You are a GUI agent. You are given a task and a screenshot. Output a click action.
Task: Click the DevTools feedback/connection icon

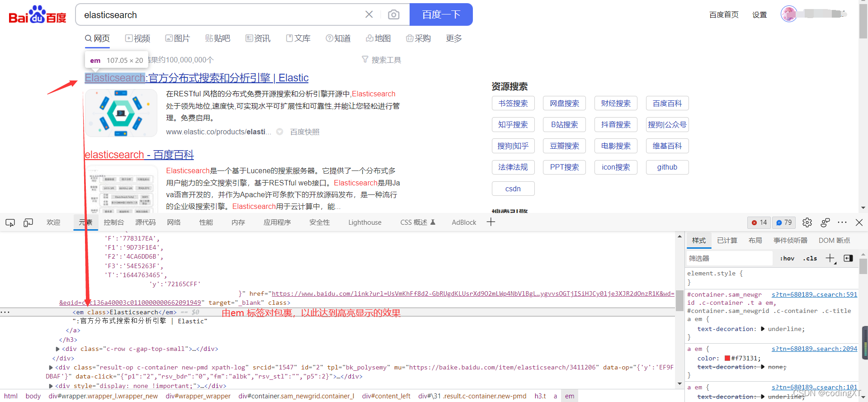[825, 222]
